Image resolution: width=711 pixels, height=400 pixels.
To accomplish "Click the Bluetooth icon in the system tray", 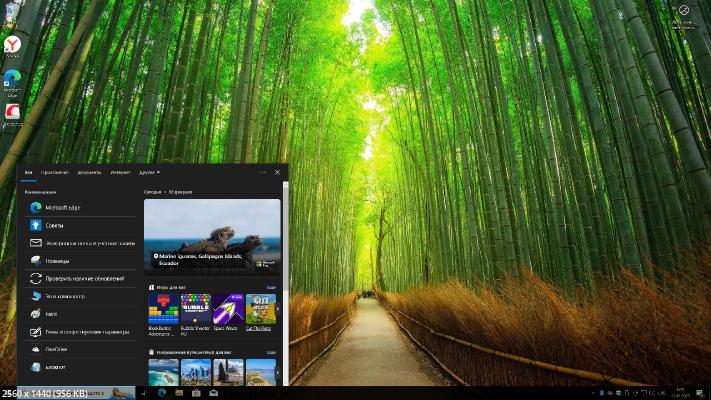I will pos(602,393).
